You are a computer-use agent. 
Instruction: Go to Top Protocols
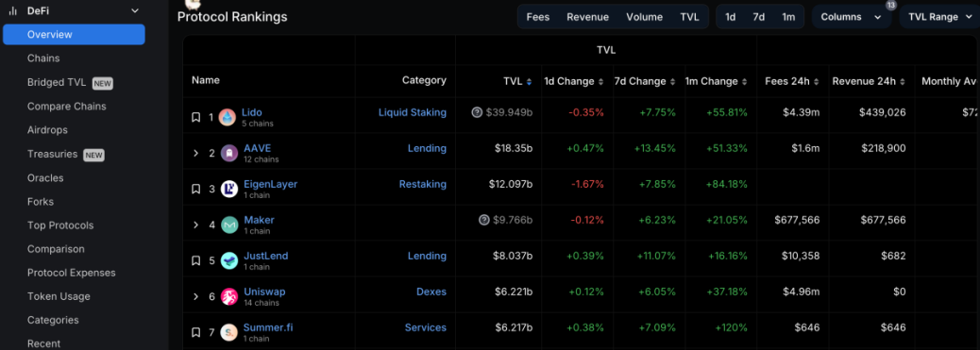(60, 225)
